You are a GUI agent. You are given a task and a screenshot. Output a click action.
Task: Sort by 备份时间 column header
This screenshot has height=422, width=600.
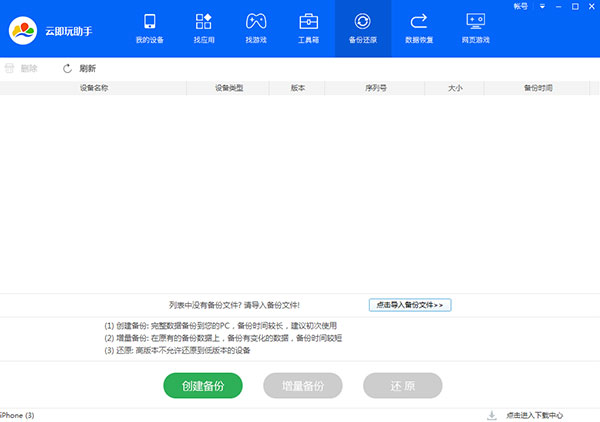pos(538,88)
